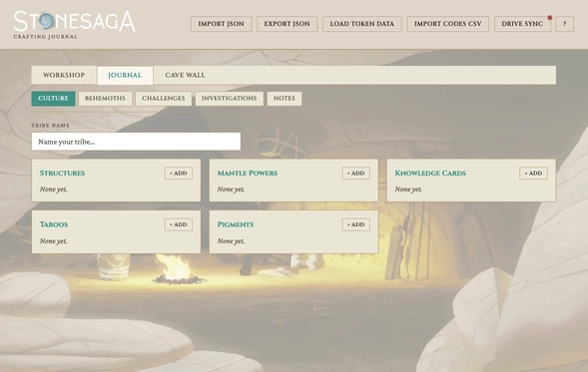Focus the tribe name input field
The height and width of the screenshot is (372, 588).
136,142
